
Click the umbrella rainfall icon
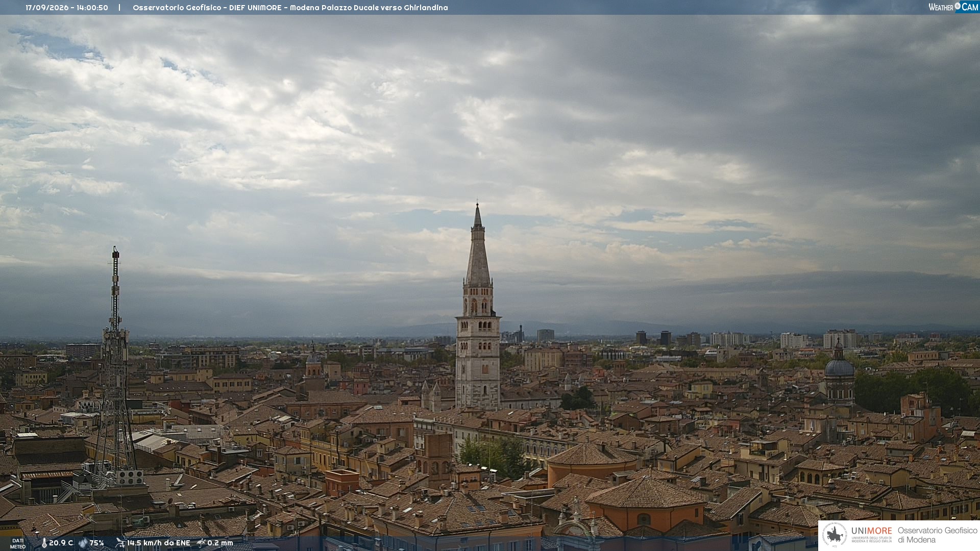[x=201, y=543]
